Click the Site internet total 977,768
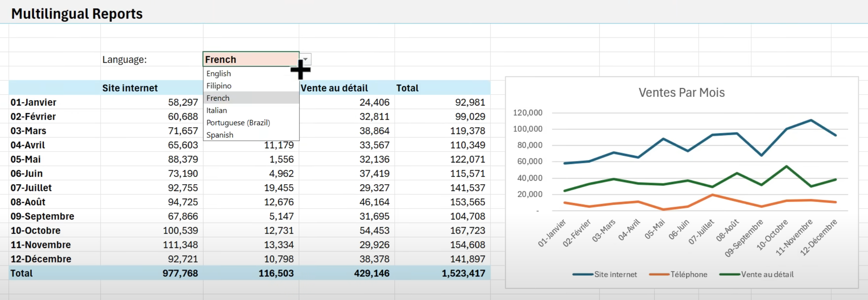Screen dimensions: 868x300 (x=180, y=273)
